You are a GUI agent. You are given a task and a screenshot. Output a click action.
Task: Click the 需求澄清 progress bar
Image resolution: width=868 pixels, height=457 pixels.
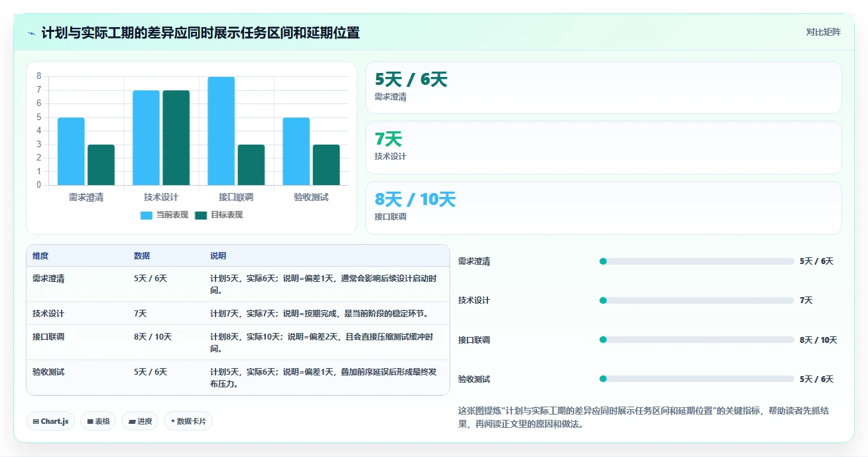696,261
